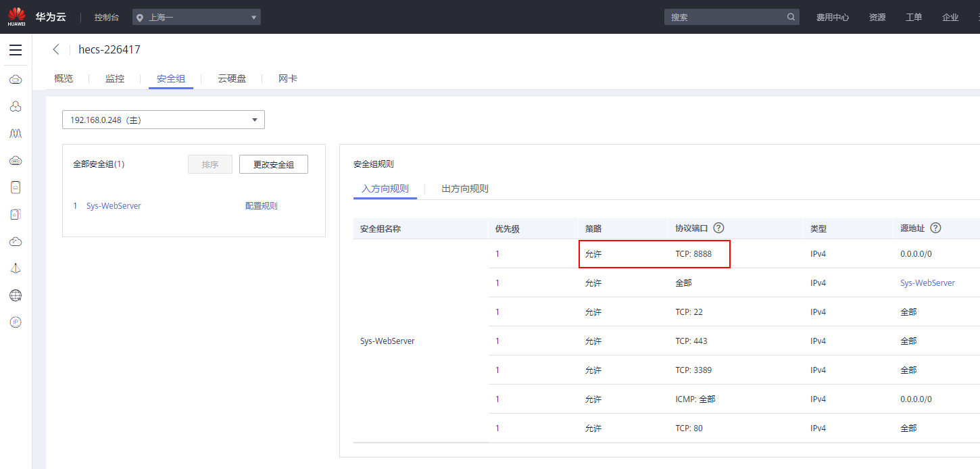Viewport: 980px width, 469px height.
Task: Open the elastic IP sidebar icon
Action: tap(16, 322)
